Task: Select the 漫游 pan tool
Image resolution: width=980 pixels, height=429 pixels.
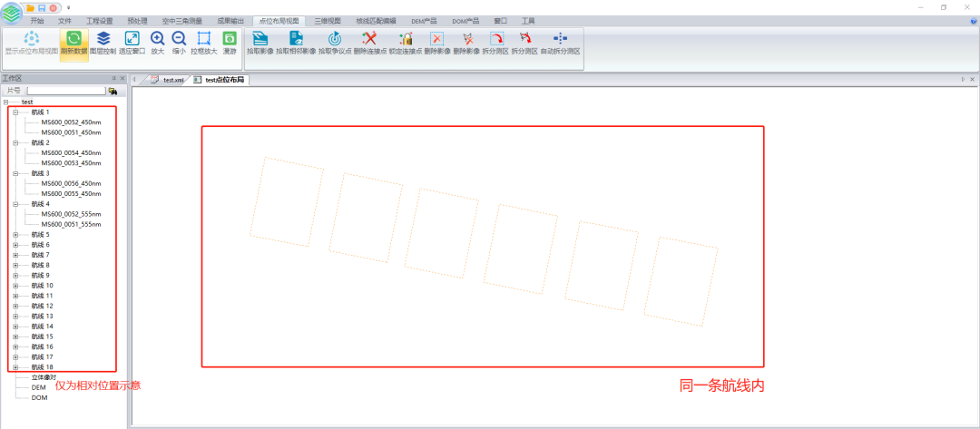Action: point(230,42)
